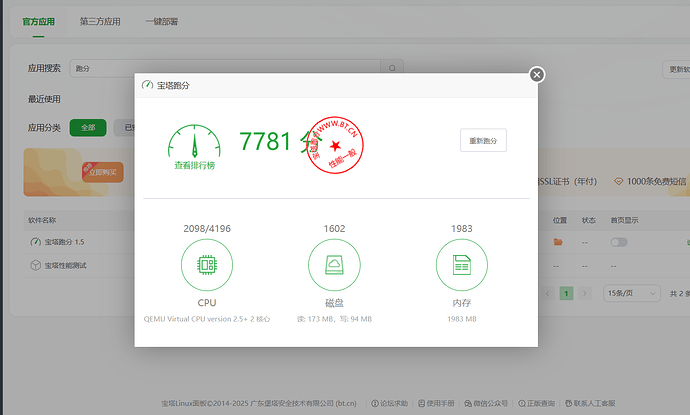Screen dimensions: 690x415
Task: Close the 宝塔跑分 dialog
Action: tap(536, 75)
